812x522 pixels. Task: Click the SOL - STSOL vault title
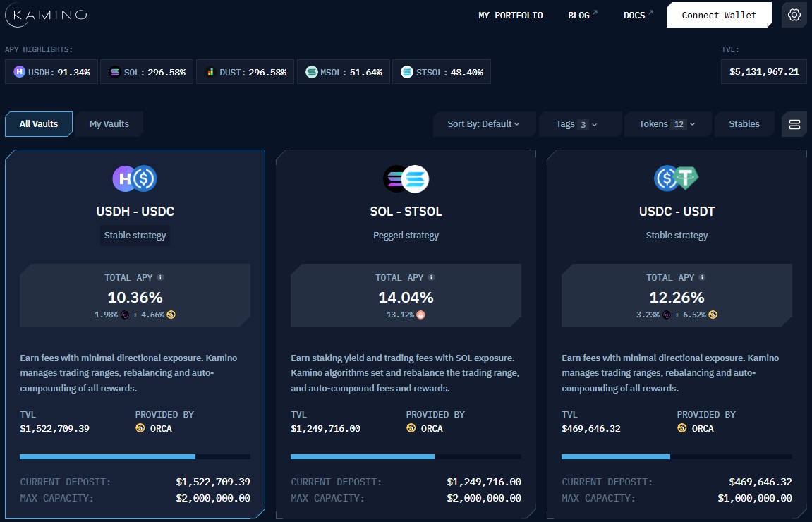[x=406, y=212]
